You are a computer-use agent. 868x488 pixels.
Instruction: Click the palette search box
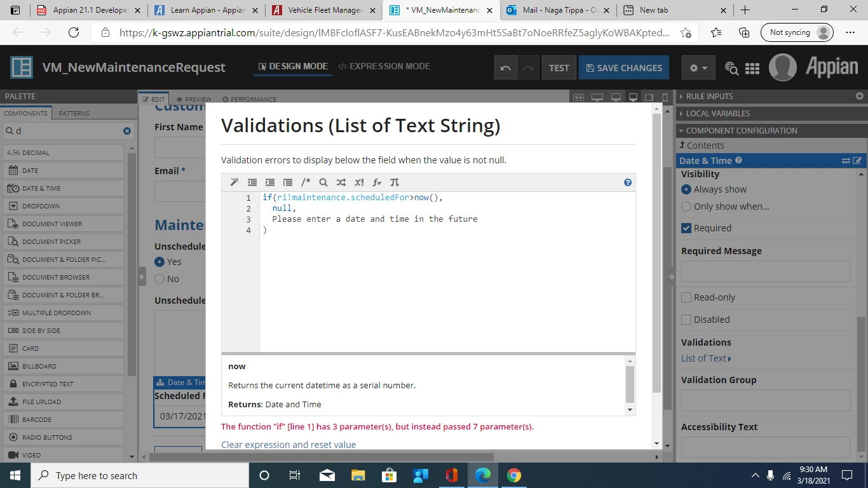67,130
